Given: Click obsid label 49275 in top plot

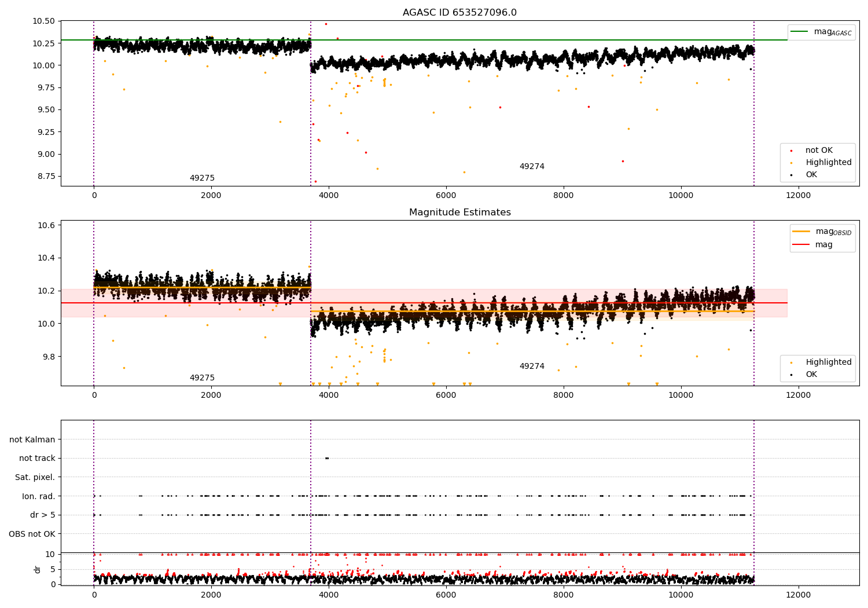Looking at the screenshot, I should click(202, 178).
